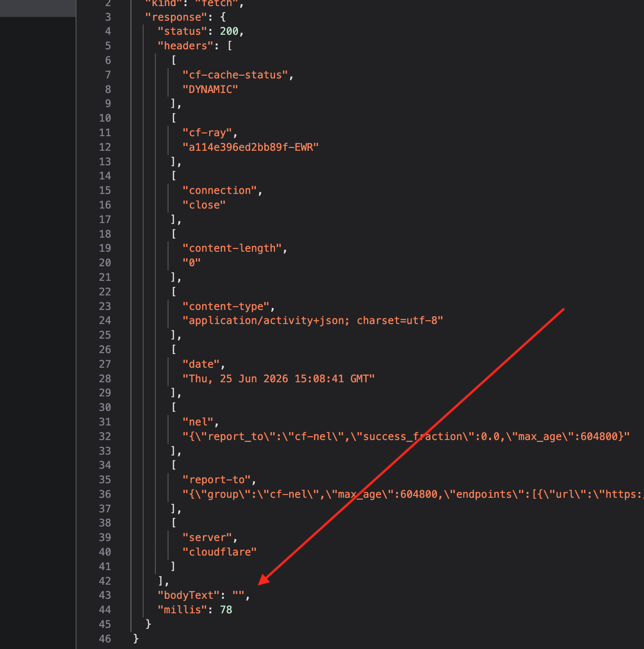Click the application/activity+json content-type value
The height and width of the screenshot is (649, 644).
(313, 320)
